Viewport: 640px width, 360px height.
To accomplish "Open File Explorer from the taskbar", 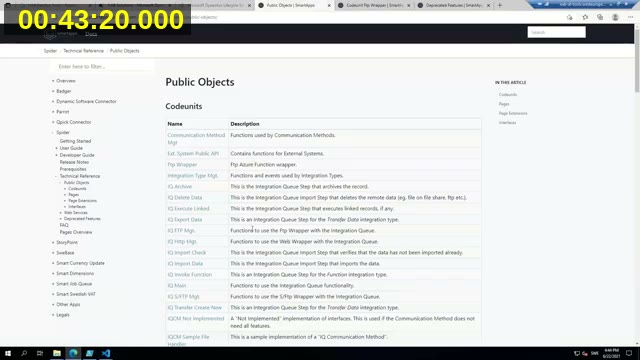I will [57, 353].
